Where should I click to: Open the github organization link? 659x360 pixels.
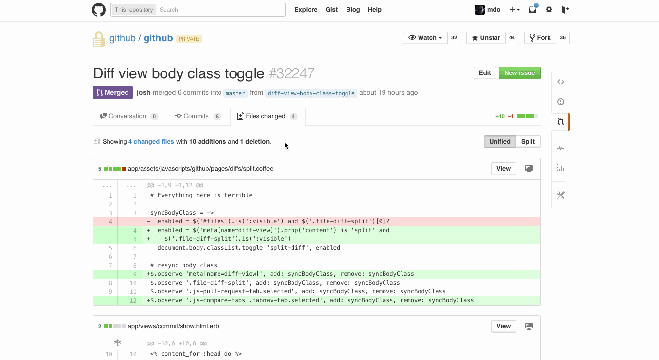(122, 38)
